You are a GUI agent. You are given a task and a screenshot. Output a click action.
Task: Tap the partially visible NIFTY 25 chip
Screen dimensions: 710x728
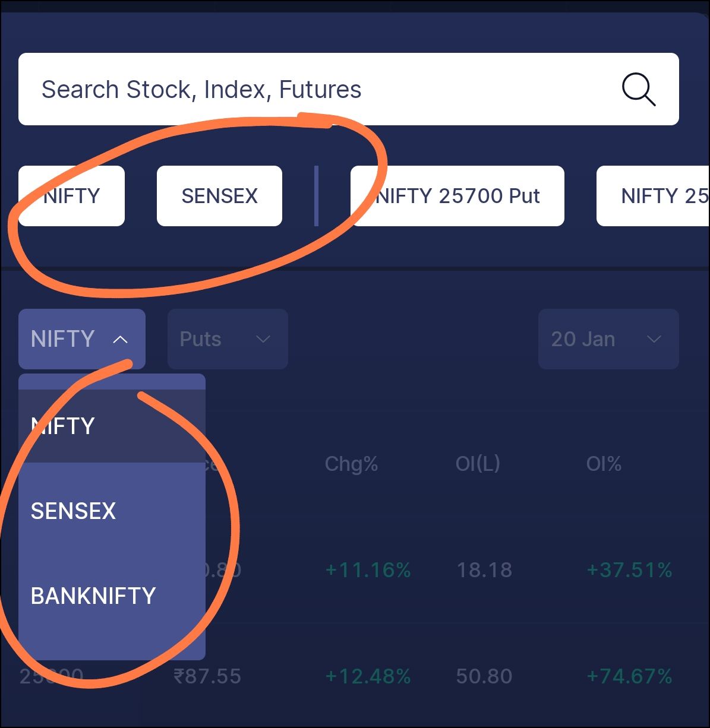pyautogui.click(x=653, y=196)
